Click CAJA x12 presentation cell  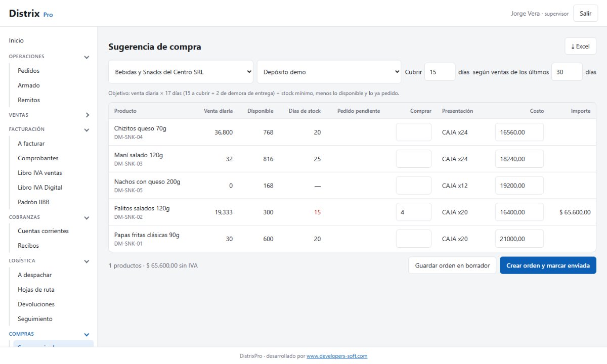(455, 186)
